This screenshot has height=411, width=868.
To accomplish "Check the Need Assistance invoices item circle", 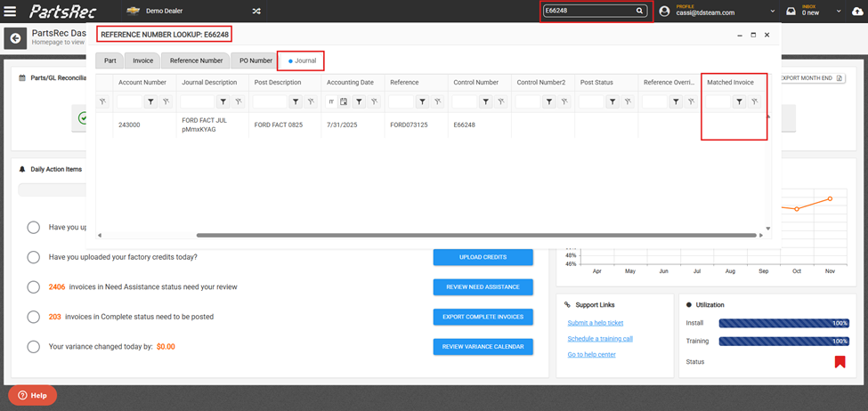I will pos(33,287).
